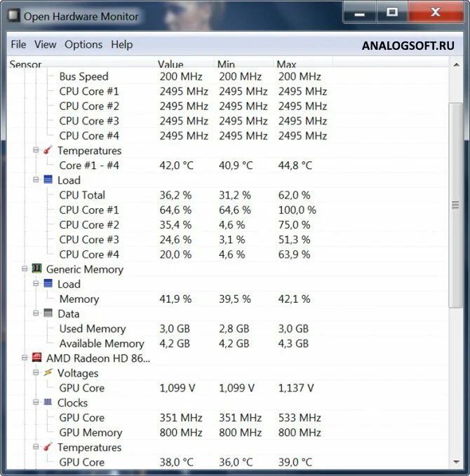Click the thermometer icon beside GPU Temperatures
Viewport: 470px width, 476px height.
tap(48, 447)
